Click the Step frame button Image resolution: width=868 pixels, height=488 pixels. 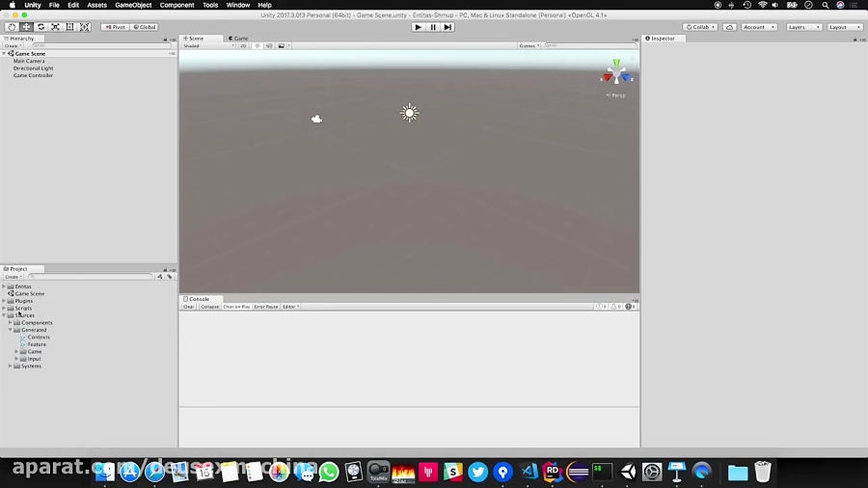point(448,27)
